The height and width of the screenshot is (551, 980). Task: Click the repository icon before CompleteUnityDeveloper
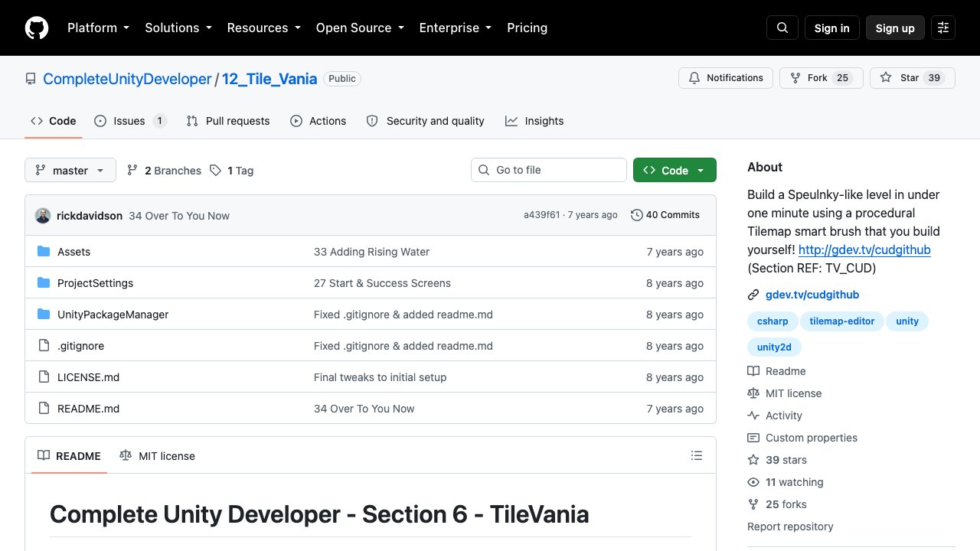point(31,79)
